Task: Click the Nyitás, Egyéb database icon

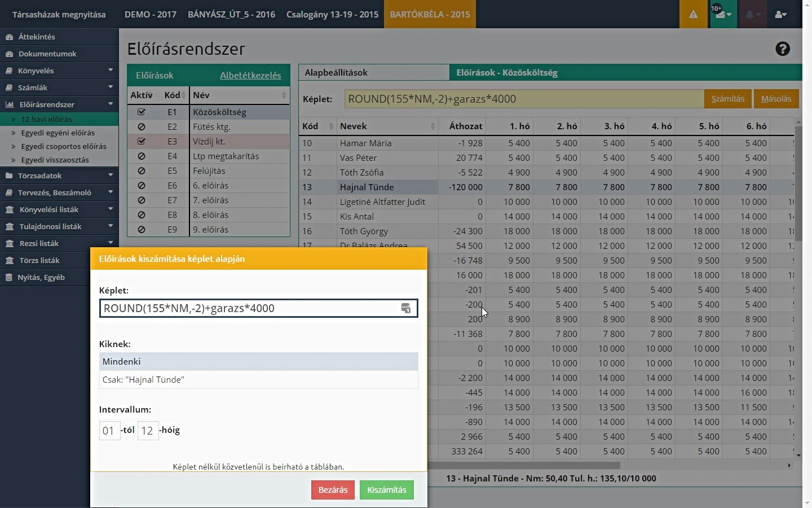Action: tap(9, 277)
